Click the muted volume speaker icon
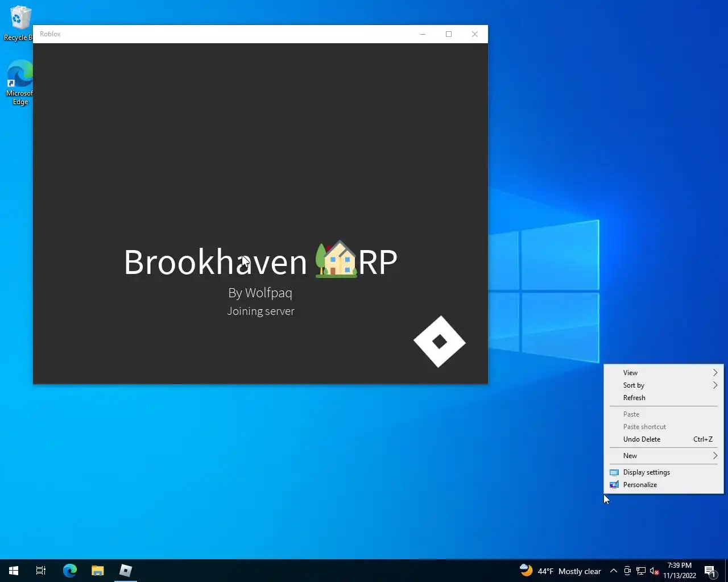The width and height of the screenshot is (728, 582). pos(655,571)
